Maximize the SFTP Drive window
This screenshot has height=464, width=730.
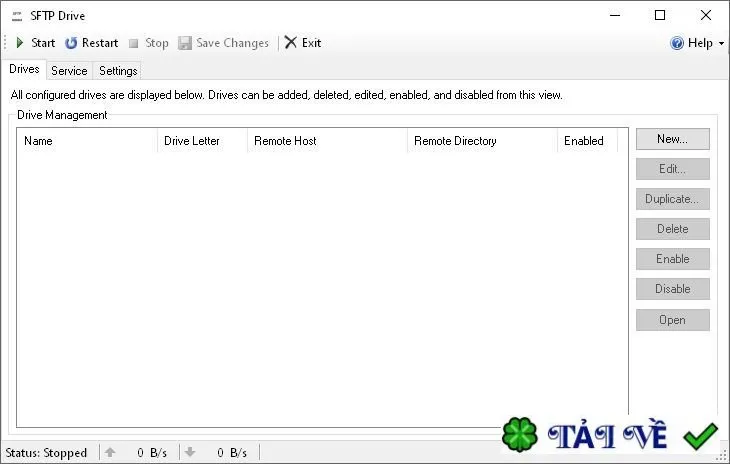coord(660,15)
